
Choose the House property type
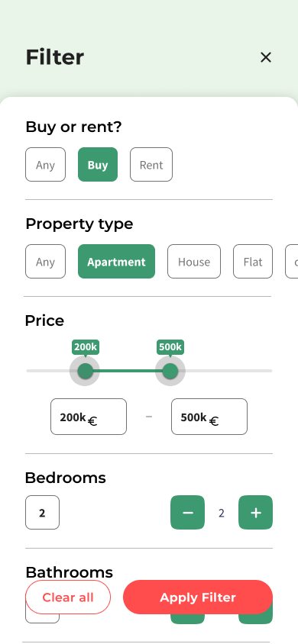194,261
